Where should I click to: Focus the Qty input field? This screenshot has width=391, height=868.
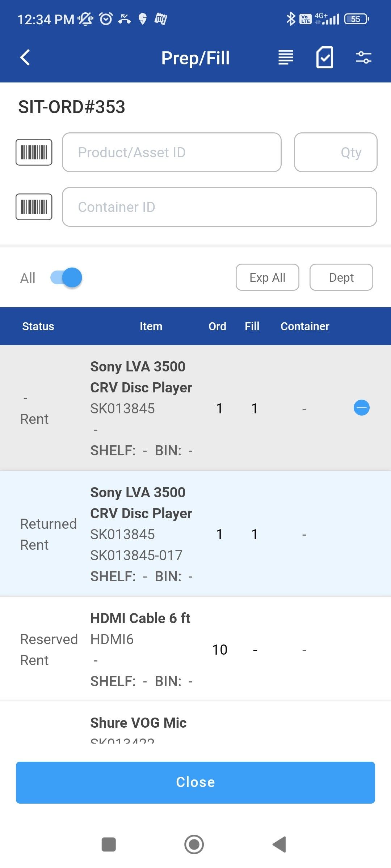click(x=336, y=152)
